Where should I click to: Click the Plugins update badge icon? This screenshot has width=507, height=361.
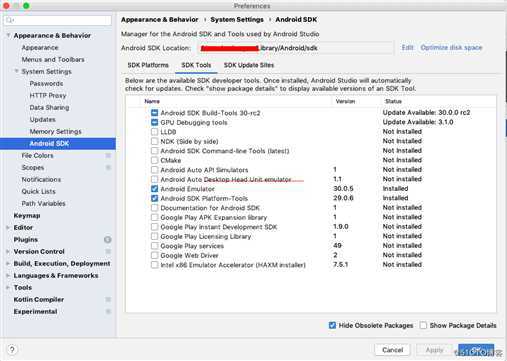tap(108, 239)
